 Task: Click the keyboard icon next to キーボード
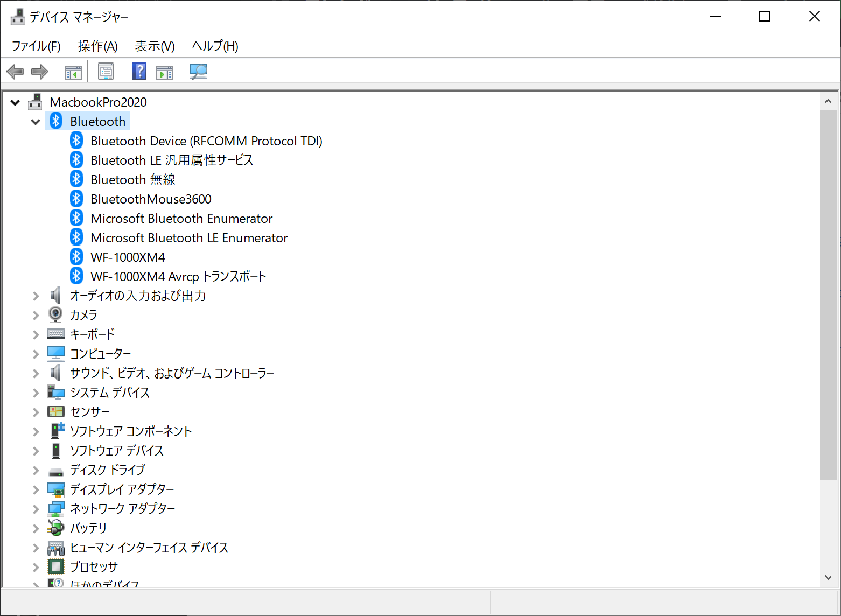point(56,334)
